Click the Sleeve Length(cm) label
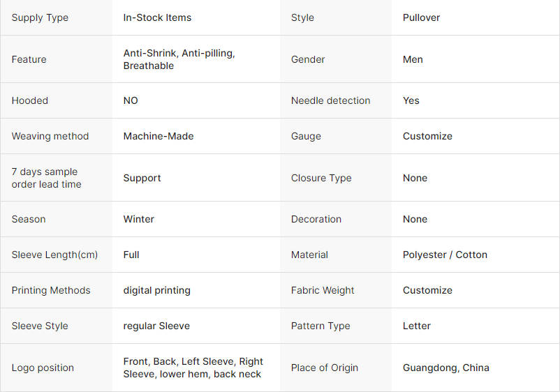The height and width of the screenshot is (392, 560). tap(54, 255)
